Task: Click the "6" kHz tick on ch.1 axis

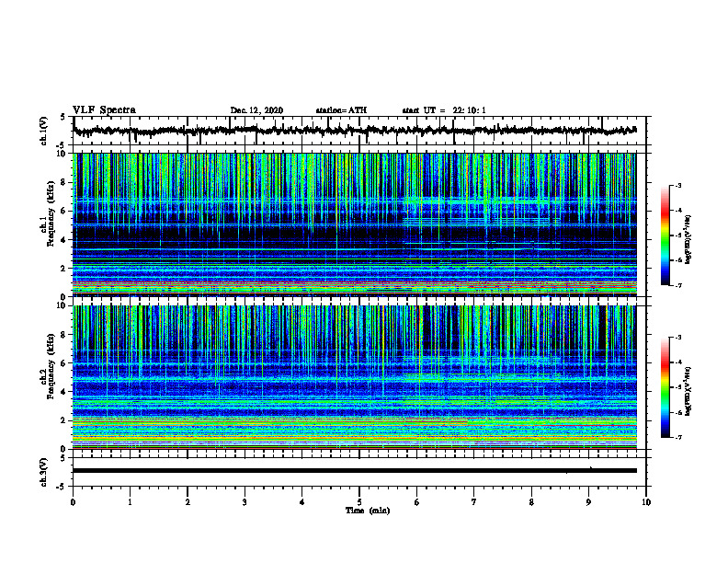Action: tap(64, 211)
